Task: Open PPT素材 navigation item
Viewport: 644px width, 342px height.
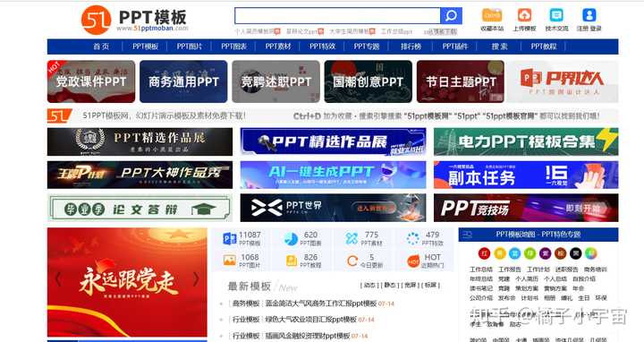Action: [x=278, y=47]
